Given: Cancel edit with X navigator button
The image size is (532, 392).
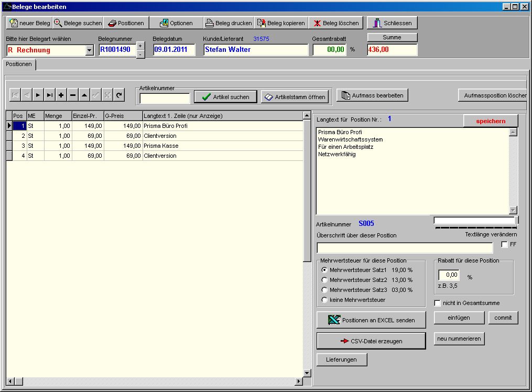Looking at the screenshot, I should (107, 95).
